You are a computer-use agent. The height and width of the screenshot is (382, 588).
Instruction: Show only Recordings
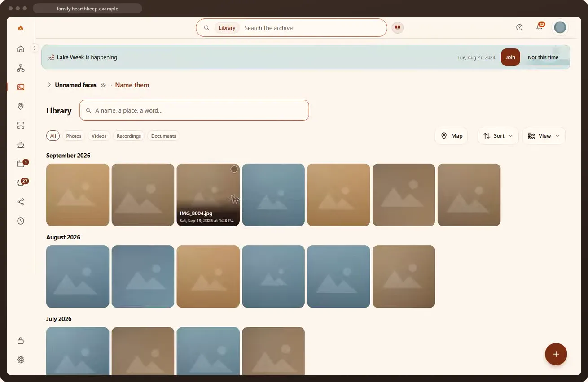(129, 136)
